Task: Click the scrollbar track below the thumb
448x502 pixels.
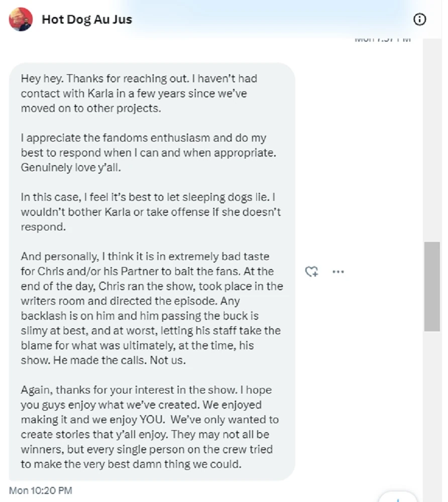Action: coord(431,412)
